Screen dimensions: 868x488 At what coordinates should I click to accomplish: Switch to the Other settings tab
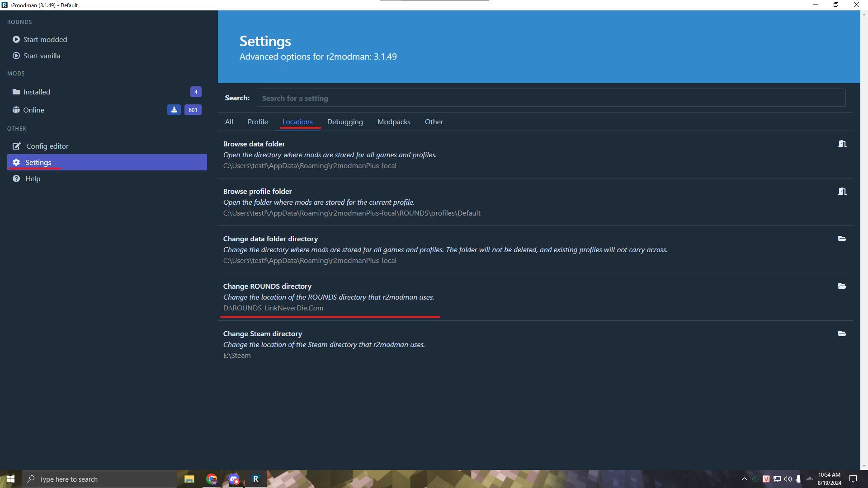pos(434,122)
